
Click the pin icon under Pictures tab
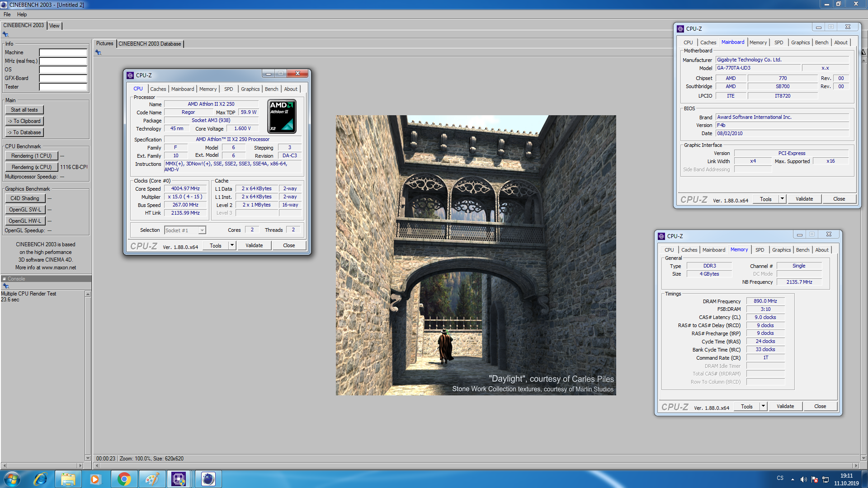click(98, 52)
